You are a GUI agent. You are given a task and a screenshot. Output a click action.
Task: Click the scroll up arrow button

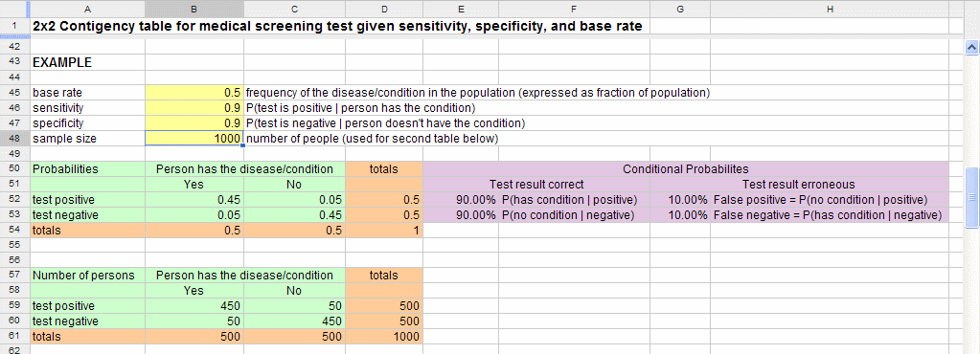972,46
